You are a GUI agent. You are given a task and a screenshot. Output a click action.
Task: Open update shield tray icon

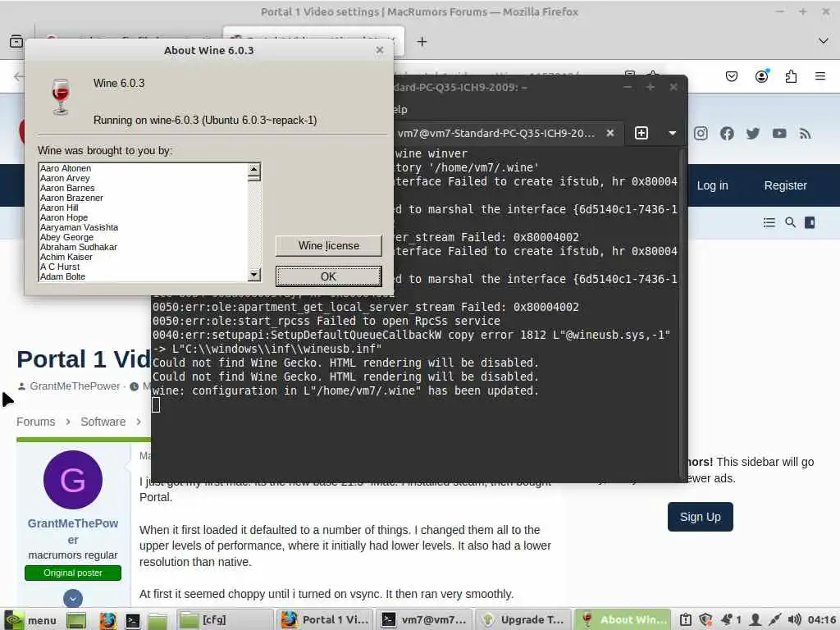tap(705, 620)
